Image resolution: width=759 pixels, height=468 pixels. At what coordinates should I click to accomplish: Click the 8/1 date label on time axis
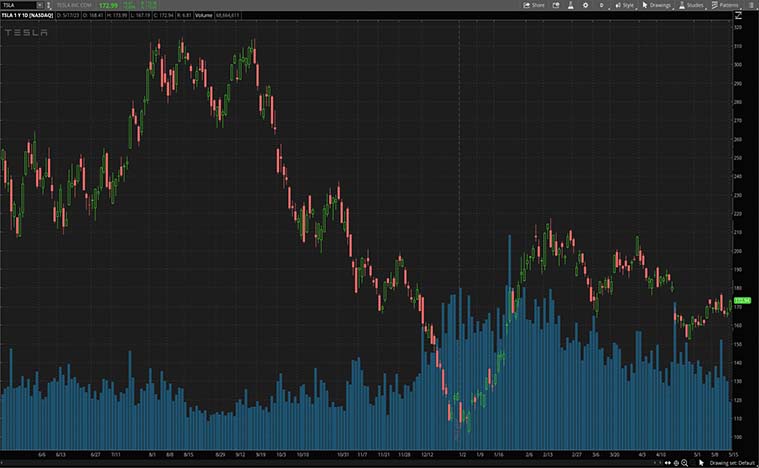tap(152, 455)
